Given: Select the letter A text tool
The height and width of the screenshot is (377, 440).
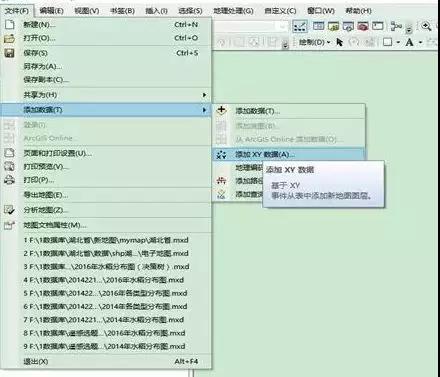Looking at the screenshot, I should click(x=410, y=42).
